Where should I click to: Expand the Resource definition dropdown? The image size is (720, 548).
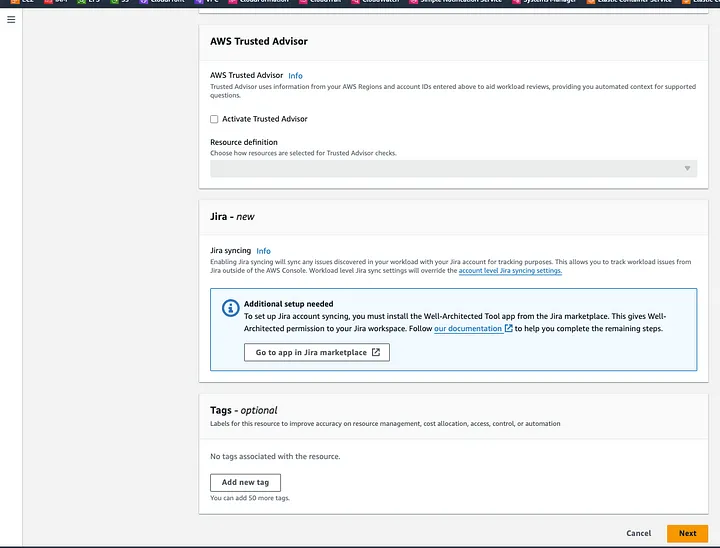pyautogui.click(x=453, y=169)
